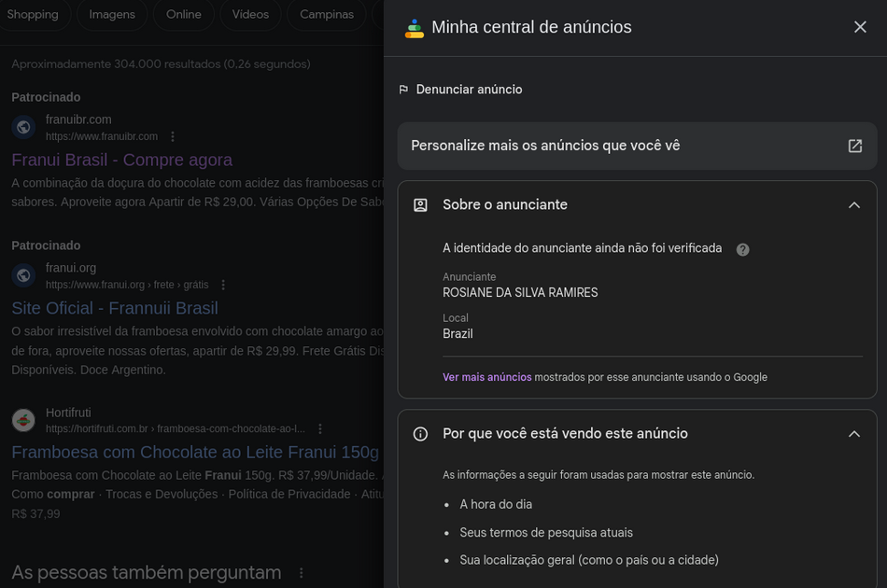Click the https://www.franuibr.com URL text
Screen dimensions: 887x588
102,136
